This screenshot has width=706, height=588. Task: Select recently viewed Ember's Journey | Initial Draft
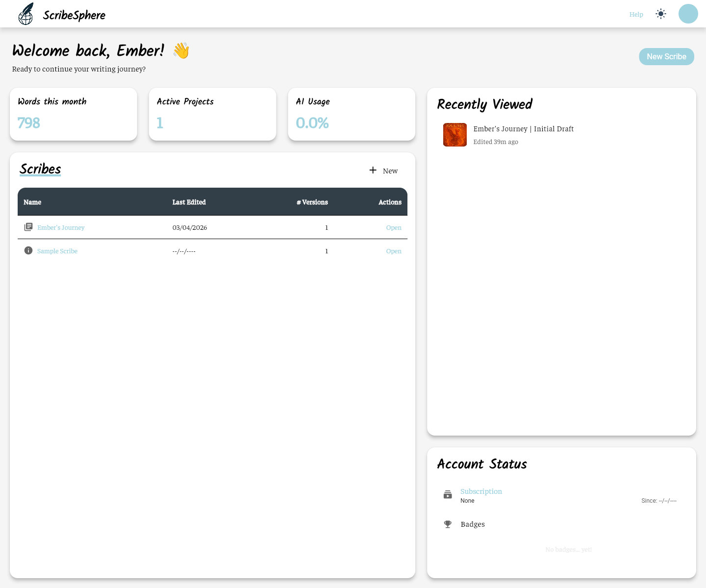(524, 129)
